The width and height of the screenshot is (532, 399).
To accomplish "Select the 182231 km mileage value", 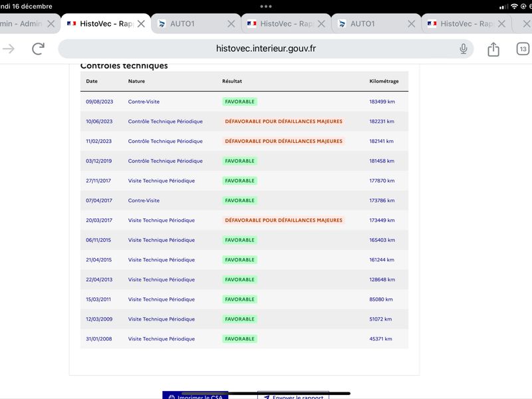I will coord(382,121).
